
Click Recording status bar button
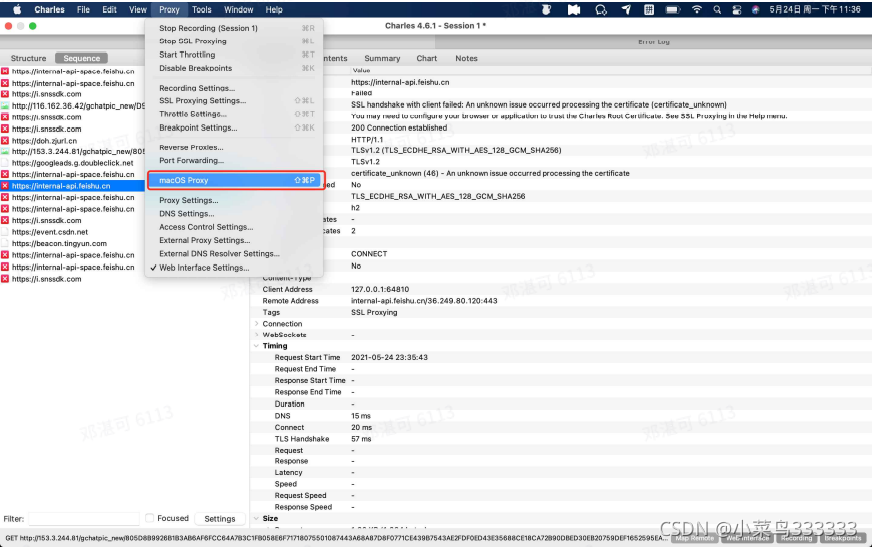(796, 538)
